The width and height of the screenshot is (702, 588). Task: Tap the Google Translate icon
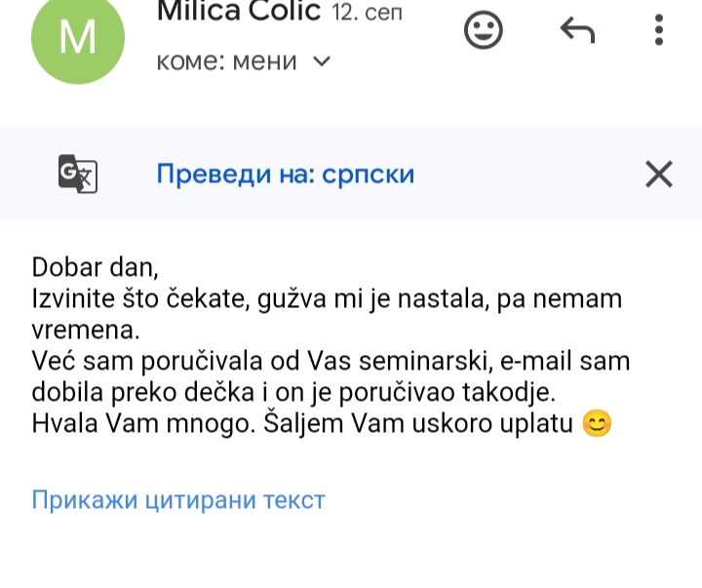tap(78, 175)
